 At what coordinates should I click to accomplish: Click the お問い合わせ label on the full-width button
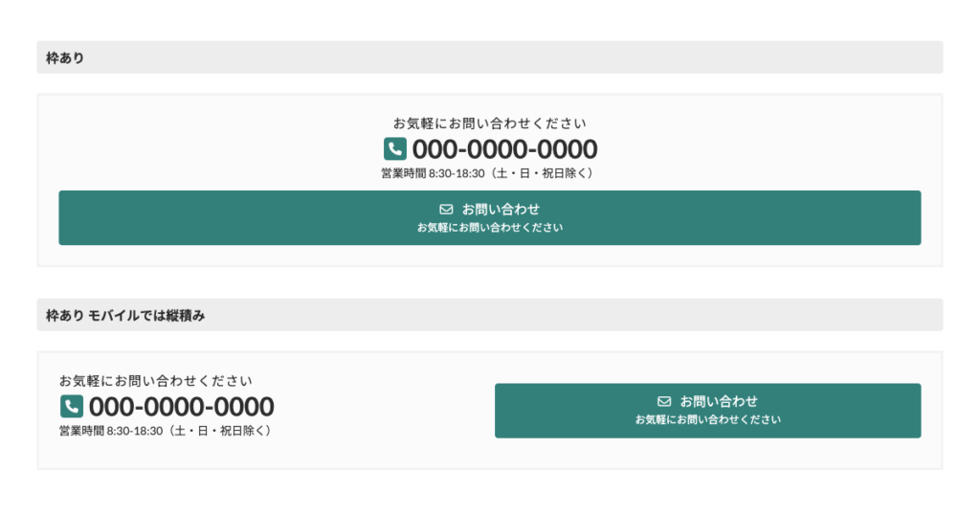[x=501, y=210]
